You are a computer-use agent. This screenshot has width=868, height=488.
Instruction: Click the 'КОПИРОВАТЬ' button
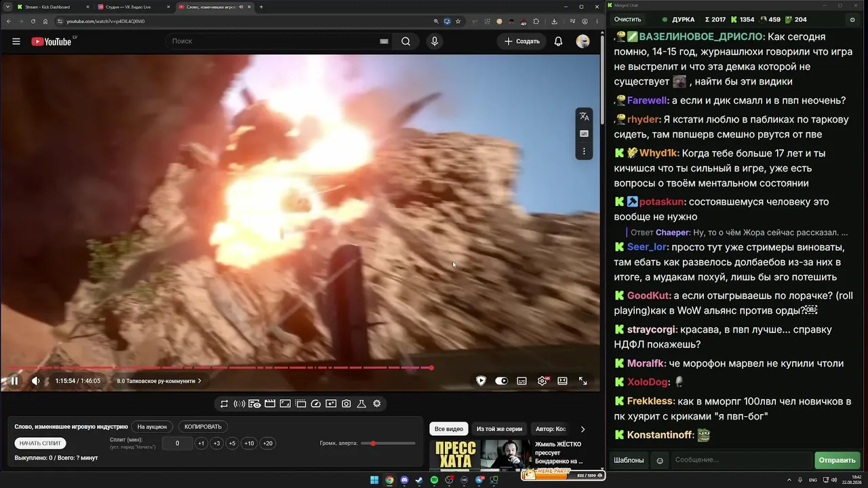(x=203, y=427)
